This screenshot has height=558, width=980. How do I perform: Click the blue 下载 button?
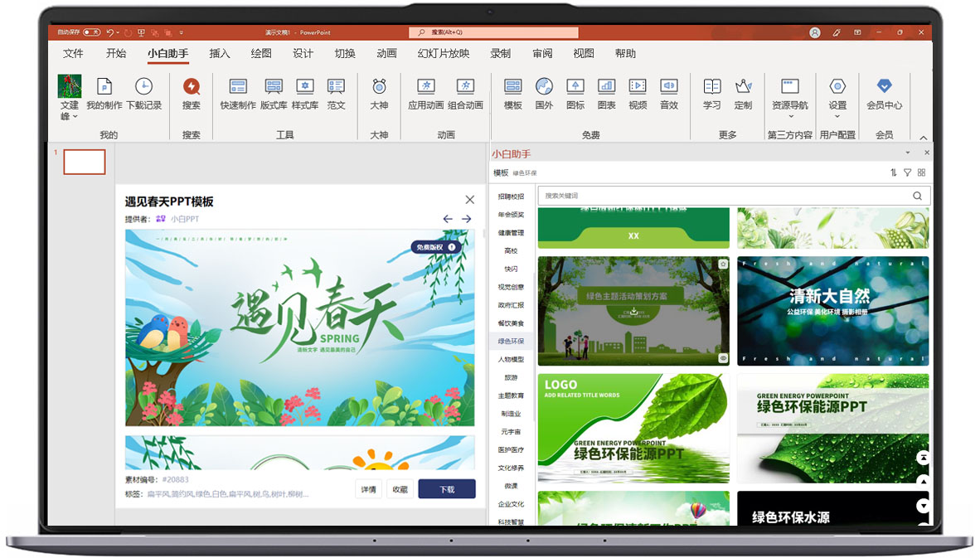click(447, 489)
